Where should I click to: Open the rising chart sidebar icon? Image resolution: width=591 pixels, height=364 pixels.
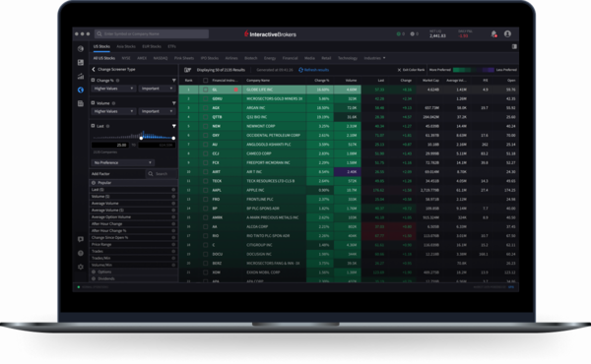tap(81, 76)
